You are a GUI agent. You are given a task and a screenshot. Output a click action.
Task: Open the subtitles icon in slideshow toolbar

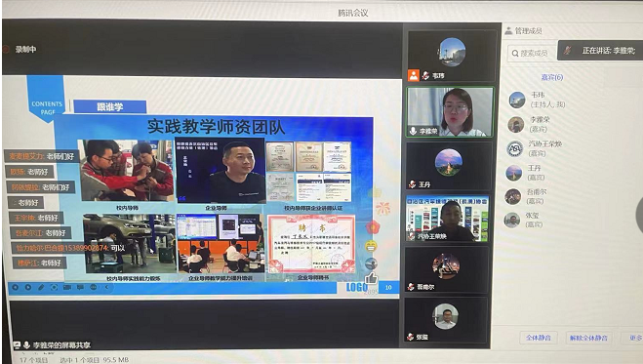[x=80, y=287]
